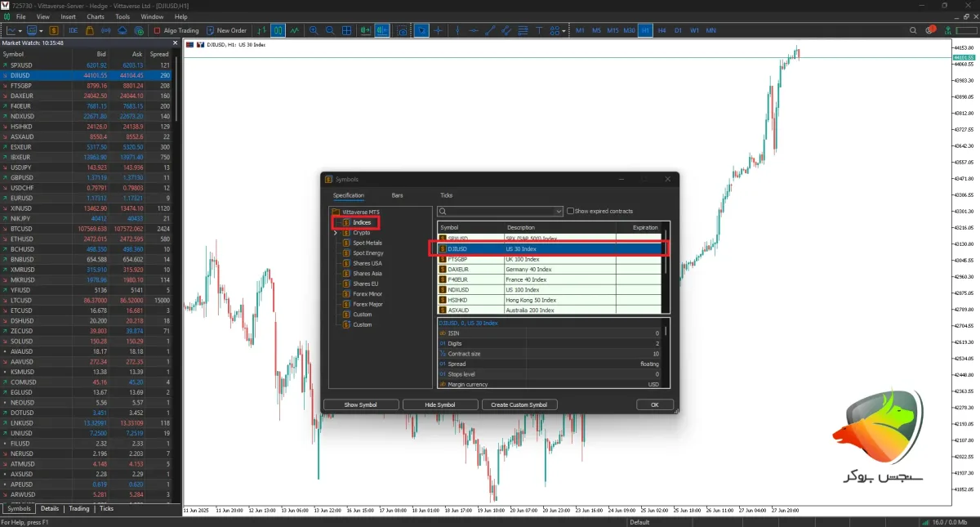Confirm dialog with OK button
This screenshot has height=527, width=980.
(655, 404)
